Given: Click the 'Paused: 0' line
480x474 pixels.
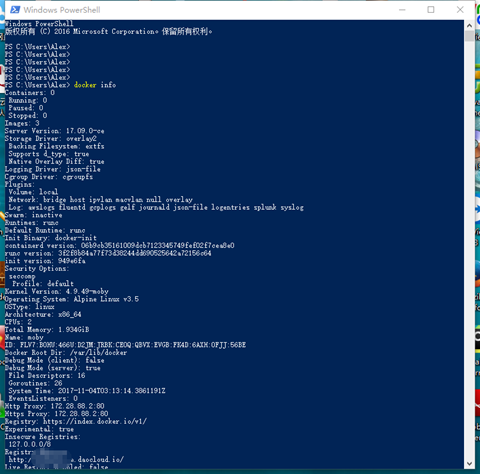Looking at the screenshot, I should tap(26, 108).
